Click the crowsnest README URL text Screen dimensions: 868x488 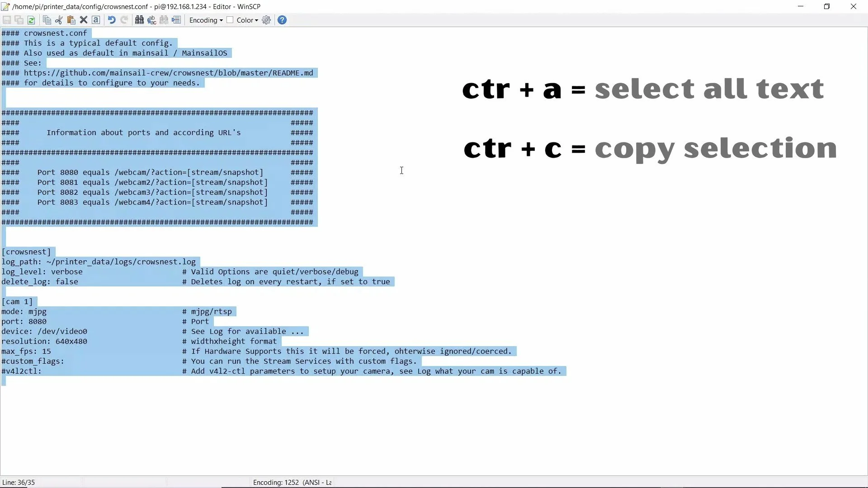pyautogui.click(x=168, y=73)
